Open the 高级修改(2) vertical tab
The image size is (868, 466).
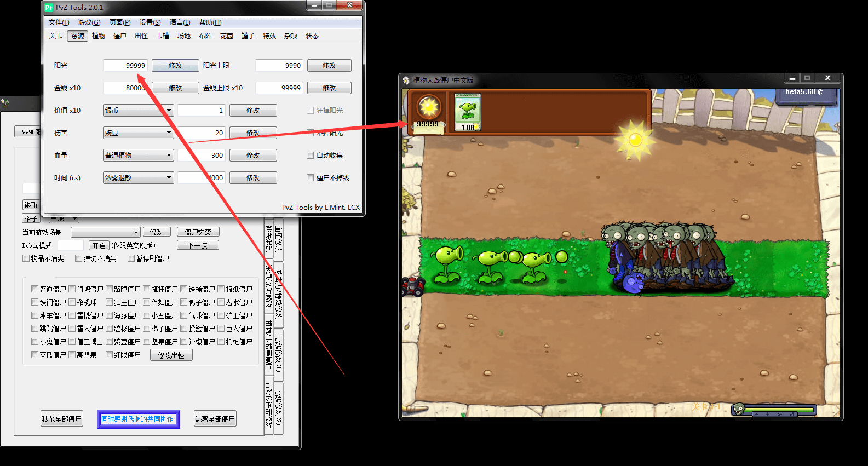[x=278, y=407]
